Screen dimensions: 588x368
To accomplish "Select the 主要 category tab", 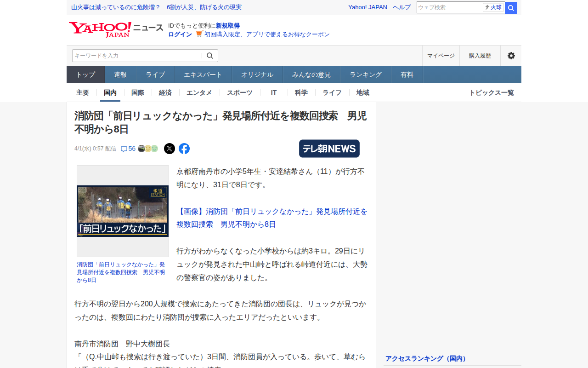I will (83, 92).
